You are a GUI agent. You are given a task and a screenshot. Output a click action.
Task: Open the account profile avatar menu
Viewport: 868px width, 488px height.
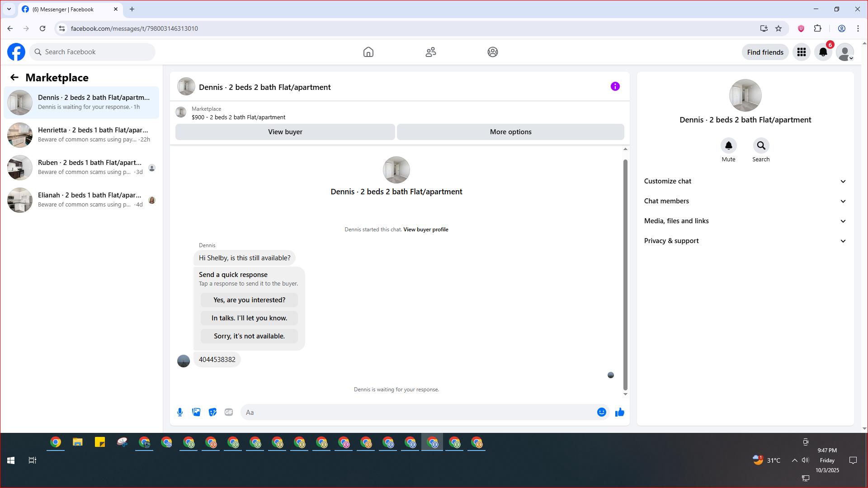point(845,52)
